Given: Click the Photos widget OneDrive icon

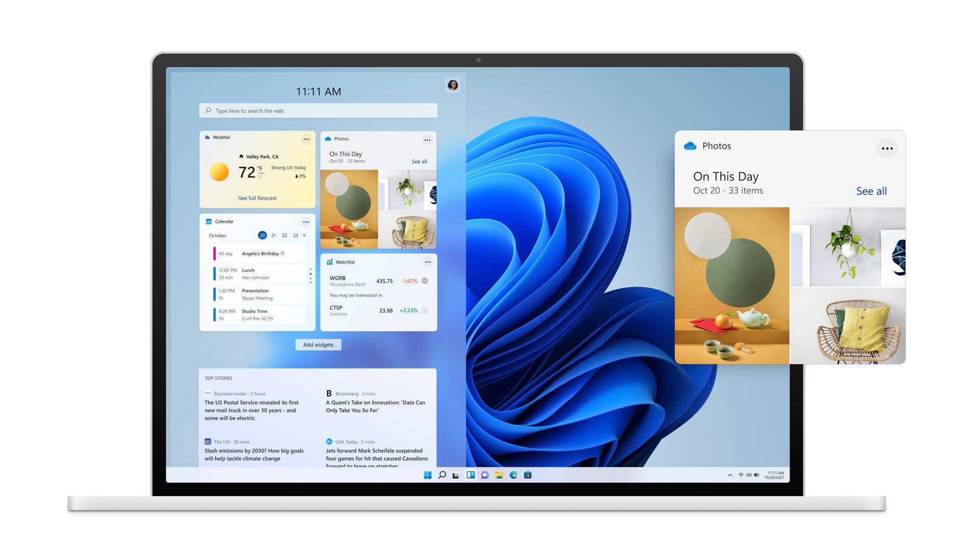Looking at the screenshot, I should [x=328, y=139].
